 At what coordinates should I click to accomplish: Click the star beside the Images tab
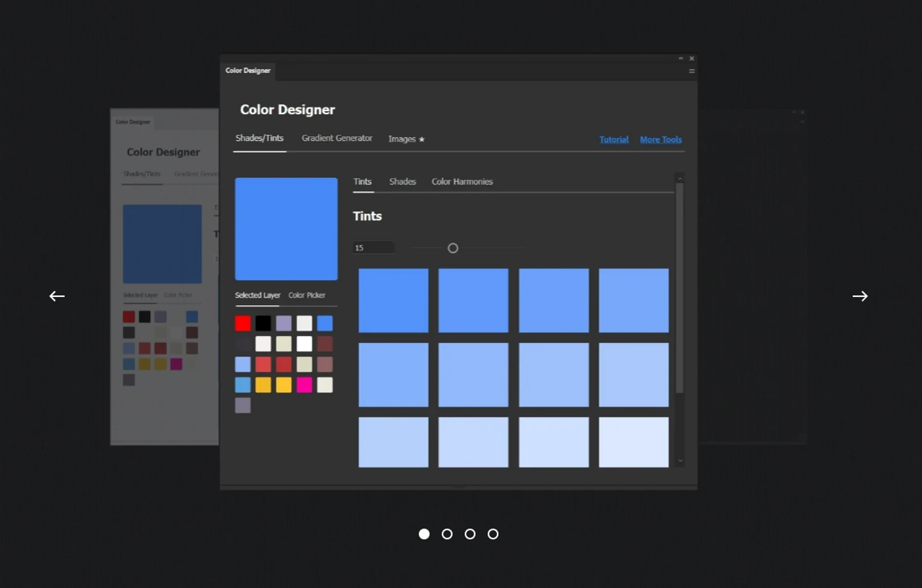(x=422, y=139)
